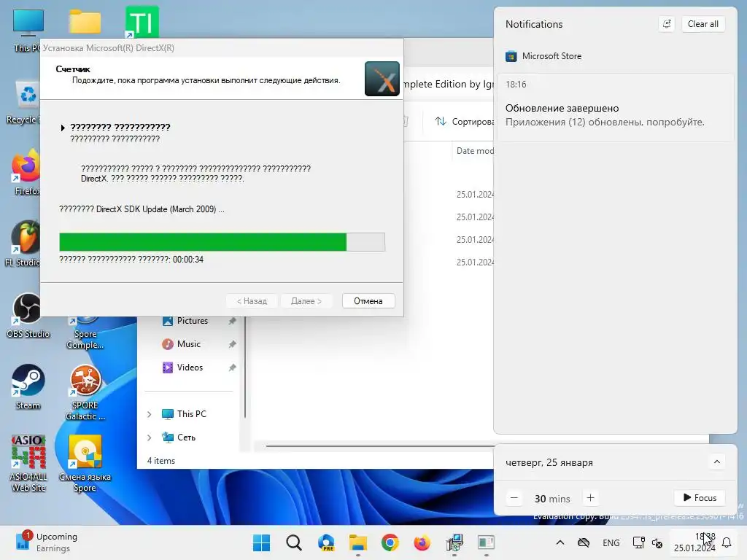Open the green TI desktop shortcut
Viewport: 747px width, 560px height.
(x=142, y=22)
